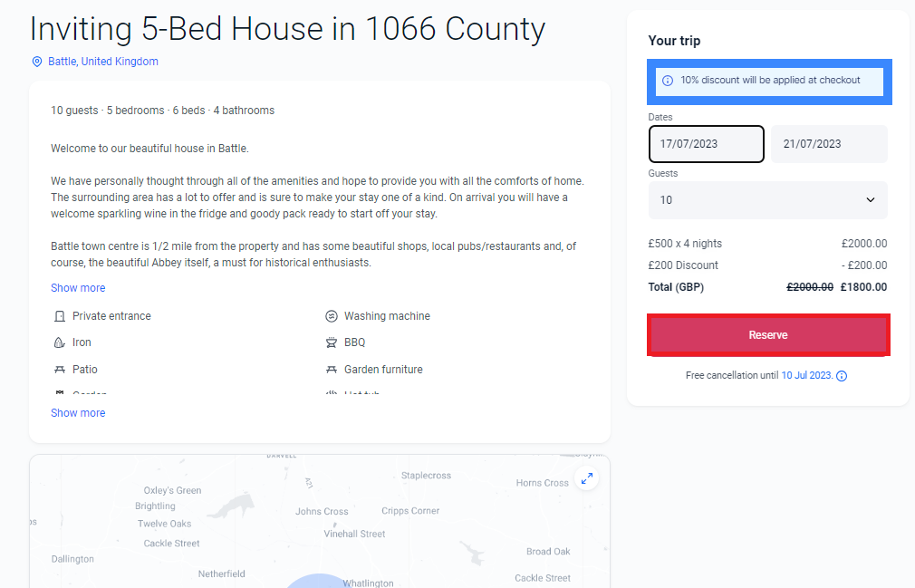Click the Washing machine amenity icon
The image size is (915, 588).
(331, 315)
